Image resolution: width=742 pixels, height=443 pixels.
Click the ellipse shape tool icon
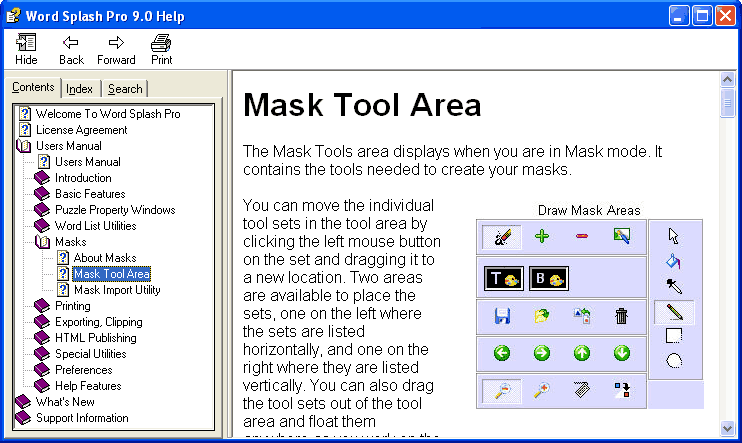(674, 362)
